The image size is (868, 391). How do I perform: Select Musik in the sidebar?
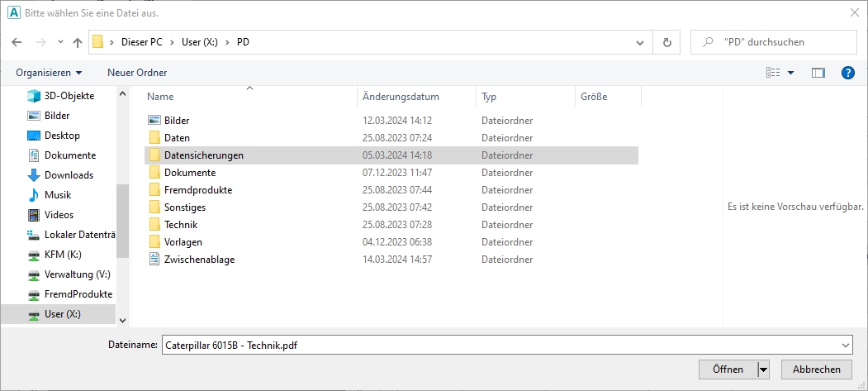tap(58, 195)
